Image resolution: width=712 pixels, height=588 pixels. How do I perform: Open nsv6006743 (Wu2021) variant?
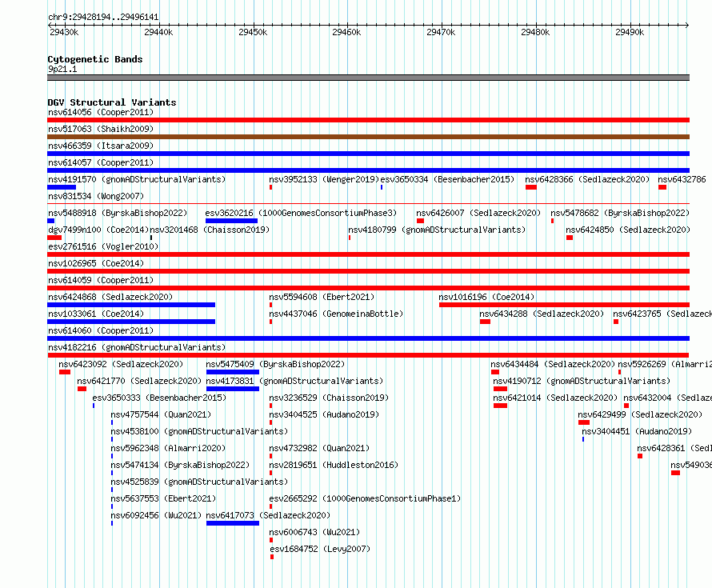click(x=314, y=532)
